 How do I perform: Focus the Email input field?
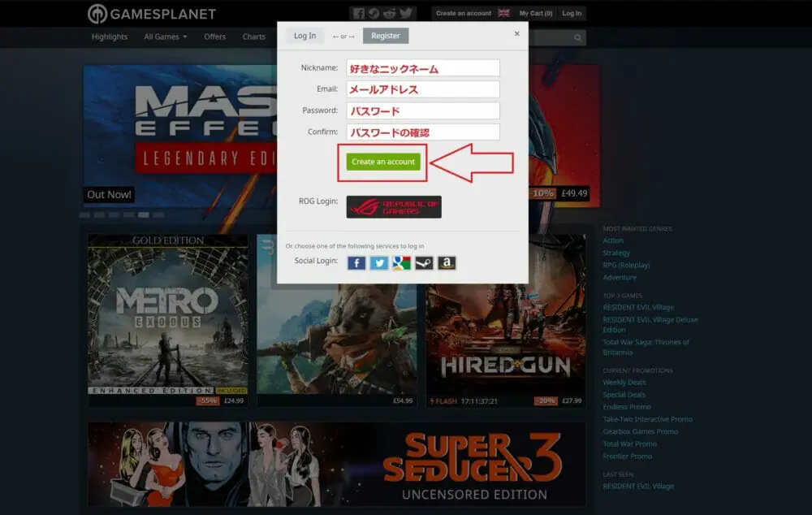(x=422, y=89)
